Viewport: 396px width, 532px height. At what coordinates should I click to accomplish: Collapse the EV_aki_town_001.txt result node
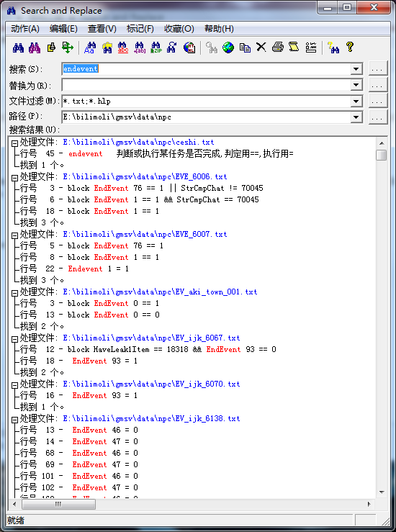click(14, 293)
